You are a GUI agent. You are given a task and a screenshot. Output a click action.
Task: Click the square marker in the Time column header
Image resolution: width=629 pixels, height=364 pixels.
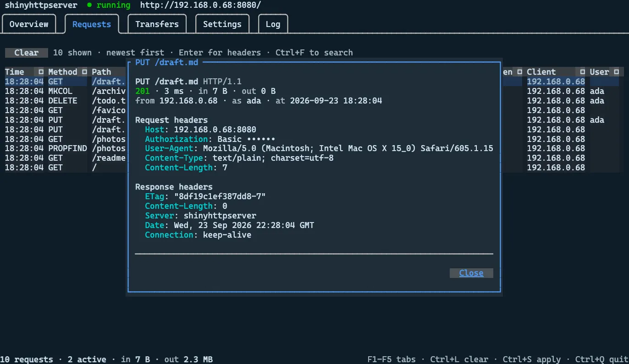coord(41,72)
